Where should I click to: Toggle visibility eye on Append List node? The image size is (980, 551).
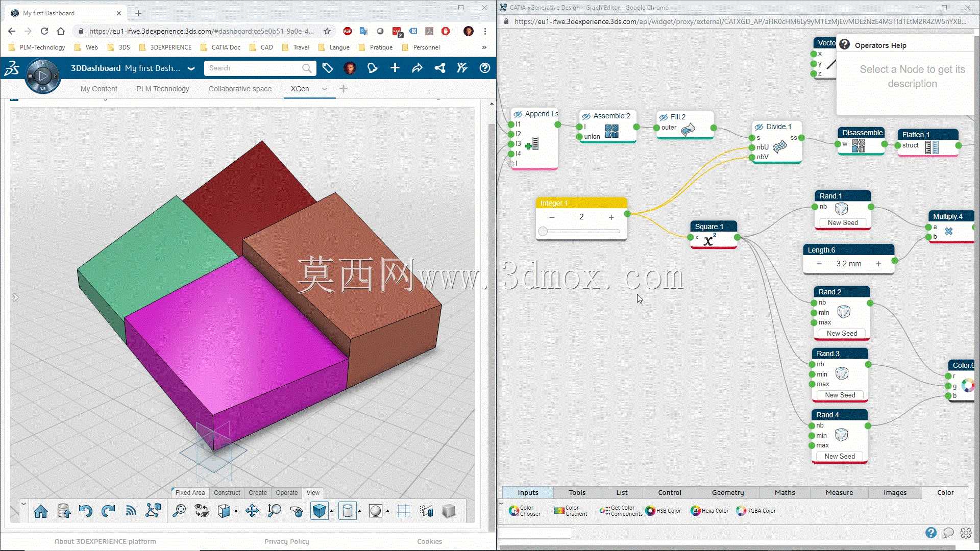518,114
